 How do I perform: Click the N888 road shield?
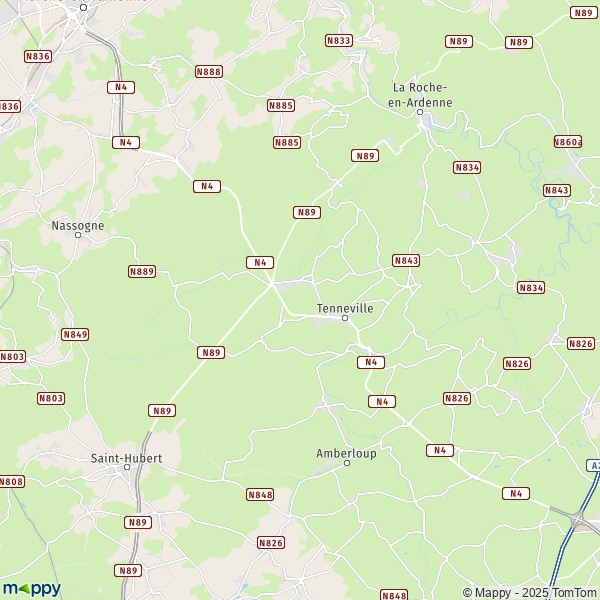(209, 72)
